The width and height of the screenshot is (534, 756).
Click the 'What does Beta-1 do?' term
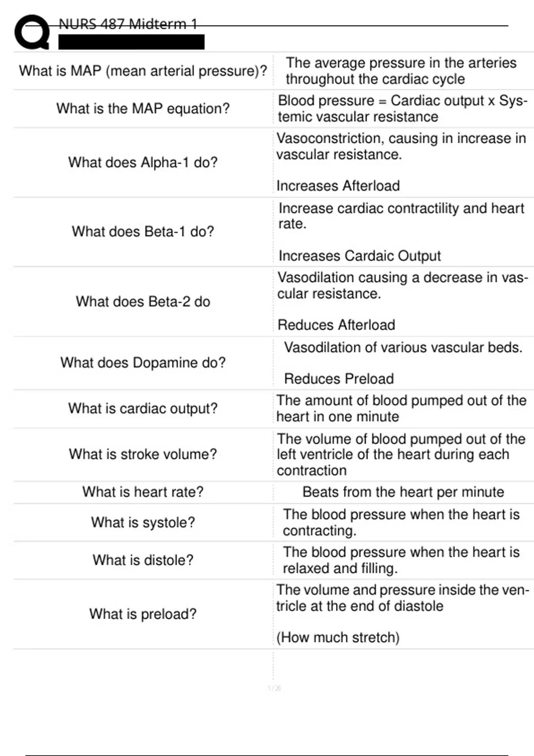143,232
